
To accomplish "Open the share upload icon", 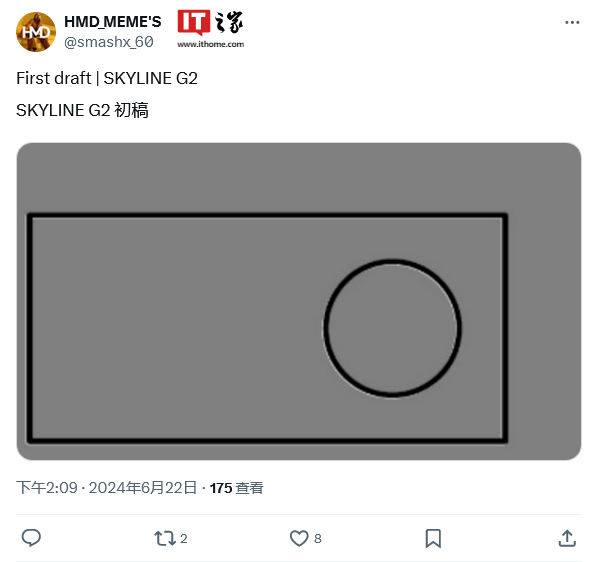I will (567, 538).
